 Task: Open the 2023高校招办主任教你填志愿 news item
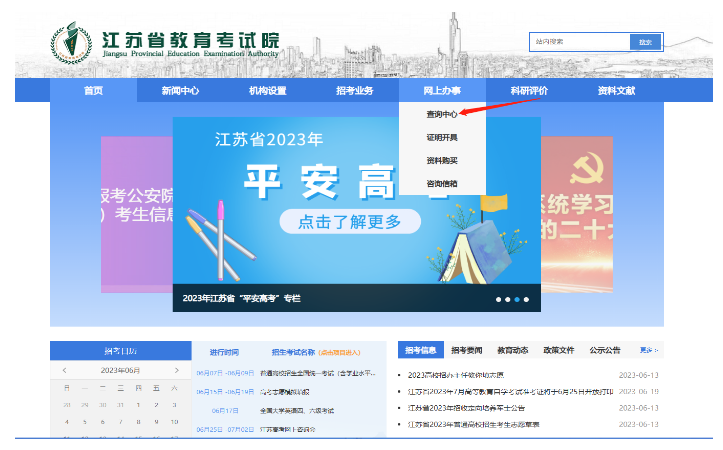(456, 375)
